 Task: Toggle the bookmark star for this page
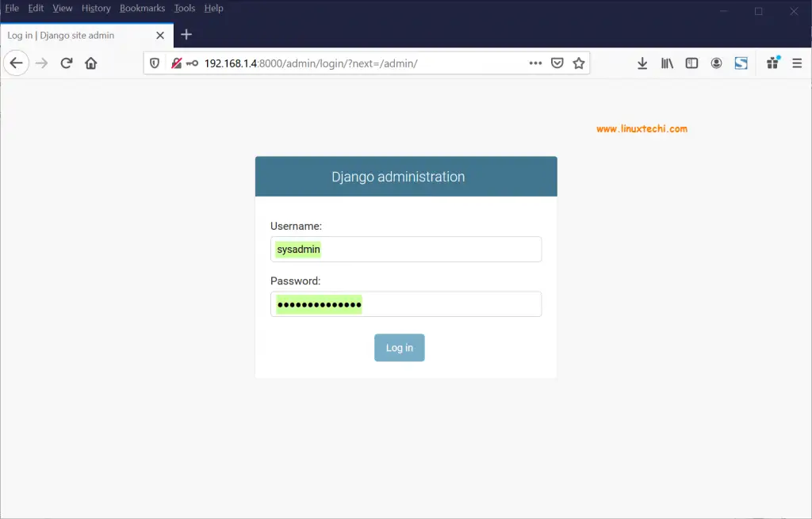pos(579,63)
